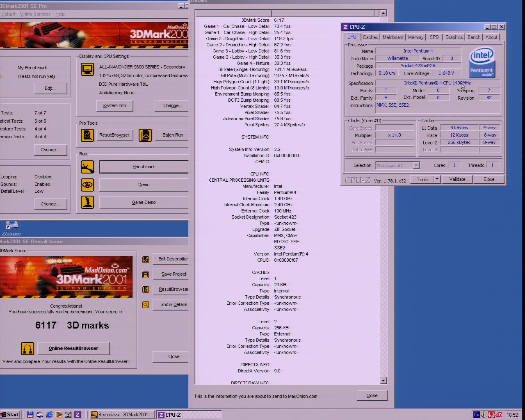
Task: Click the System Info button
Action: [x=114, y=105]
